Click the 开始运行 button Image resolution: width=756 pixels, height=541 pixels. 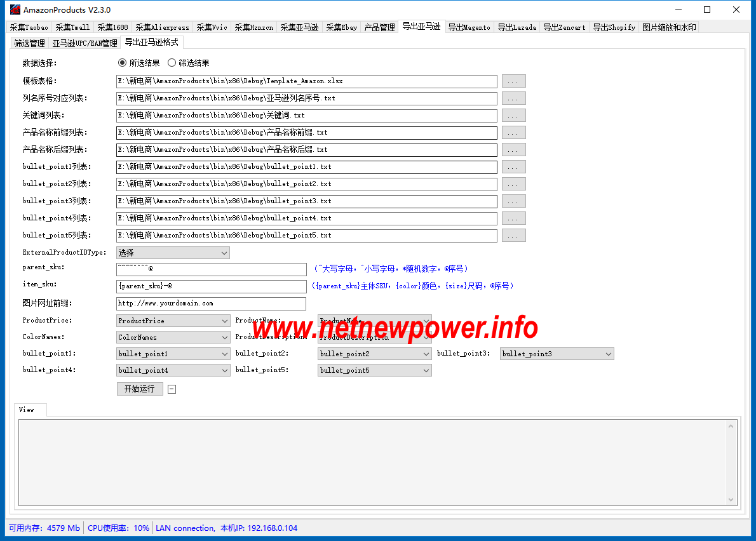coord(140,389)
